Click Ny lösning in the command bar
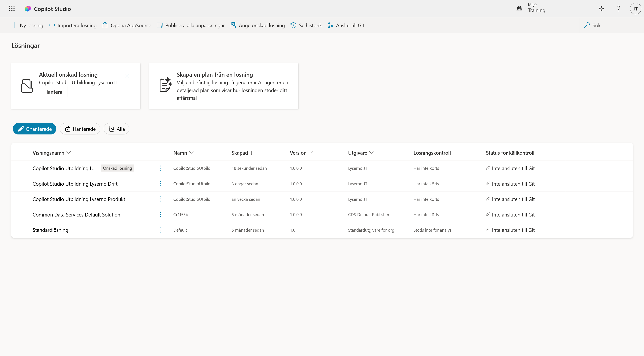The width and height of the screenshot is (644, 356). (x=27, y=25)
